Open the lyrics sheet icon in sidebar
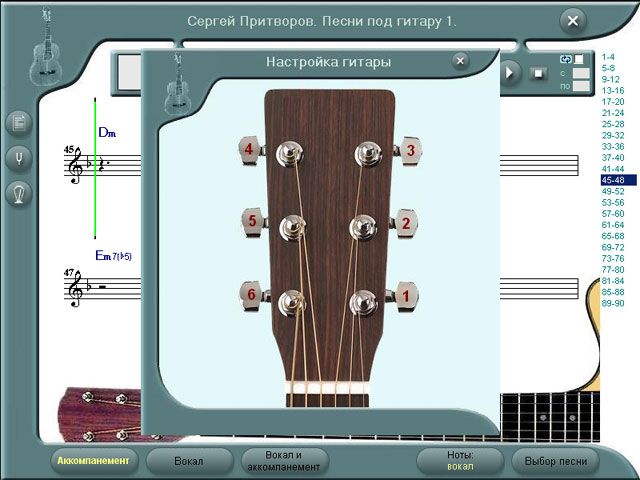The height and width of the screenshot is (480, 640). 18,122
